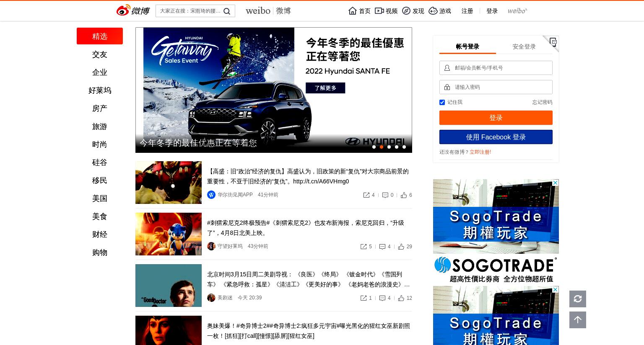Switch to 安全登录 tab
The width and height of the screenshot is (644, 345).
pyautogui.click(x=524, y=46)
